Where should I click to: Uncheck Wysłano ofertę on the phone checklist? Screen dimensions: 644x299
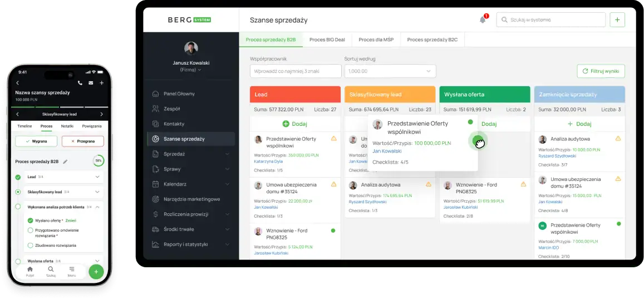pos(31,220)
